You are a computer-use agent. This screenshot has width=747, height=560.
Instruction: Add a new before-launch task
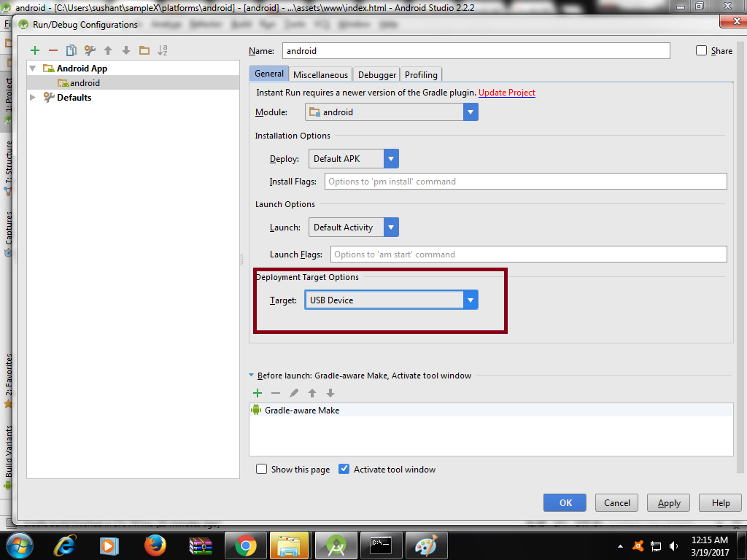pyautogui.click(x=257, y=393)
